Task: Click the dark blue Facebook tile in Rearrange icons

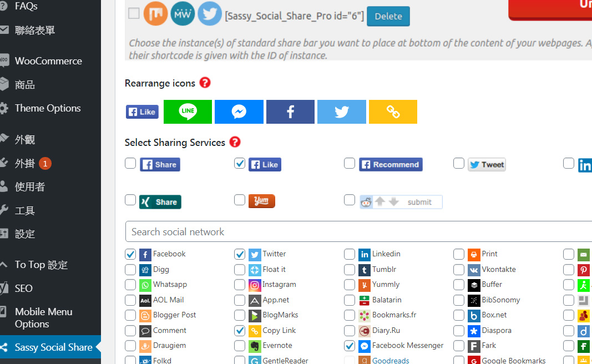Action: [x=290, y=112]
